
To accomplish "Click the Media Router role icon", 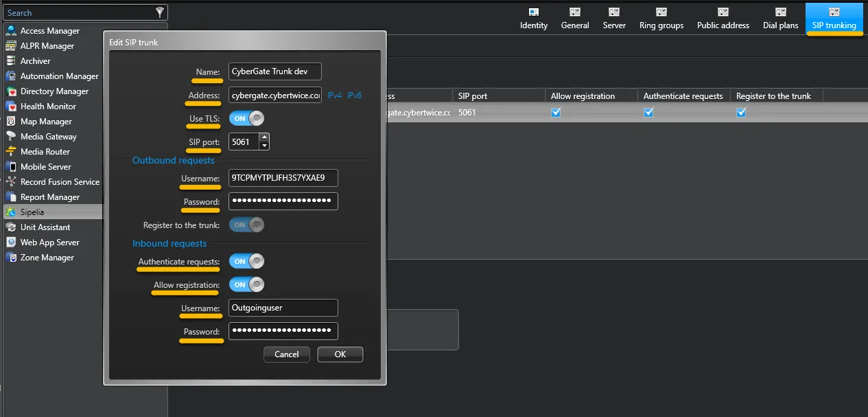I will 11,152.
